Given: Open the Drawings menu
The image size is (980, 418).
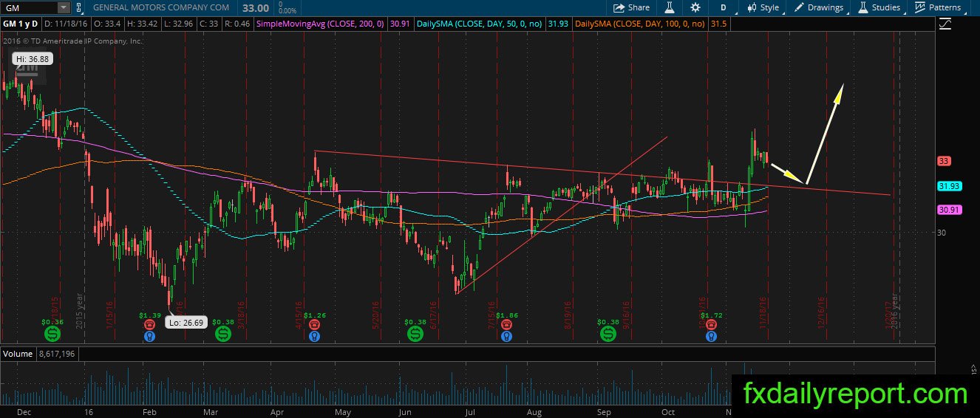Looking at the screenshot, I should 819,7.
